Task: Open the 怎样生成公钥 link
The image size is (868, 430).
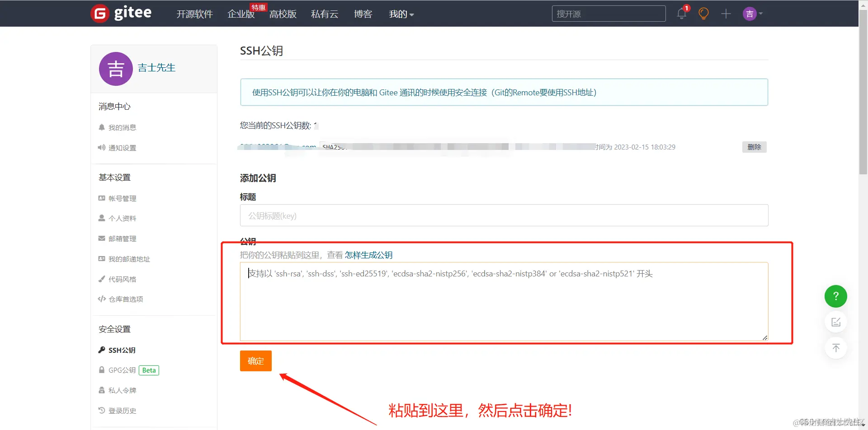Action: pos(368,255)
